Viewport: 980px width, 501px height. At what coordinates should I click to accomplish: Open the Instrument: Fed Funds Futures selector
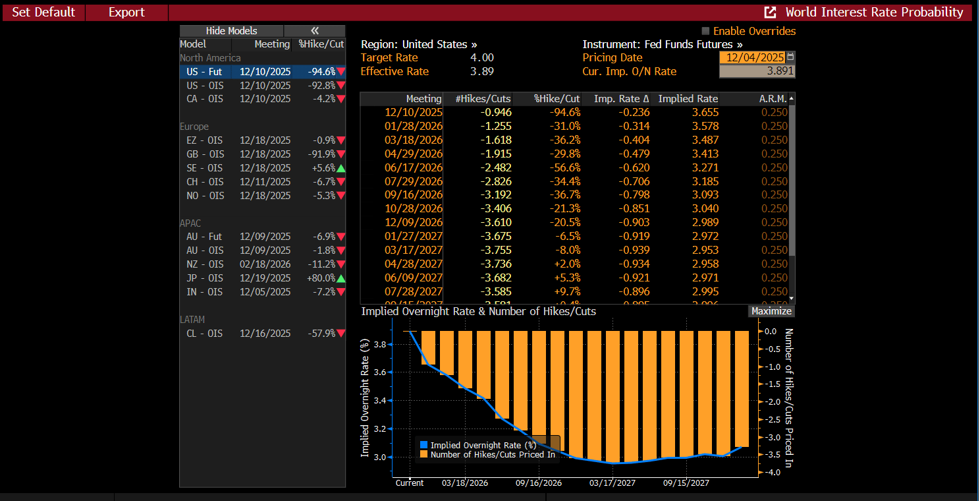tap(662, 44)
